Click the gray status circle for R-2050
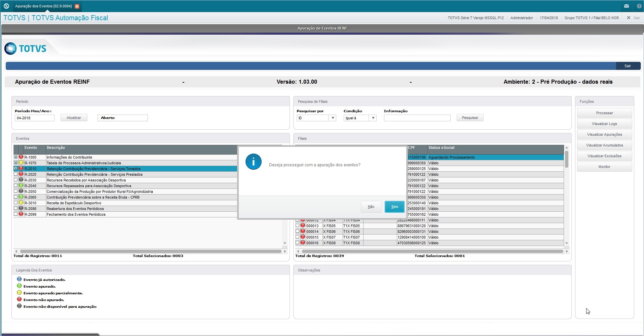This screenshot has width=644, height=336. point(21,191)
